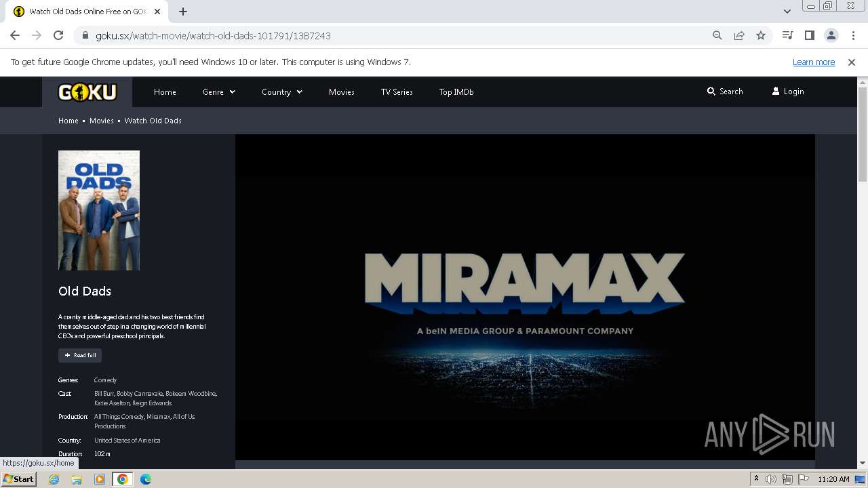Open a new browser tab
This screenshot has width=868, height=488.
coord(183,12)
